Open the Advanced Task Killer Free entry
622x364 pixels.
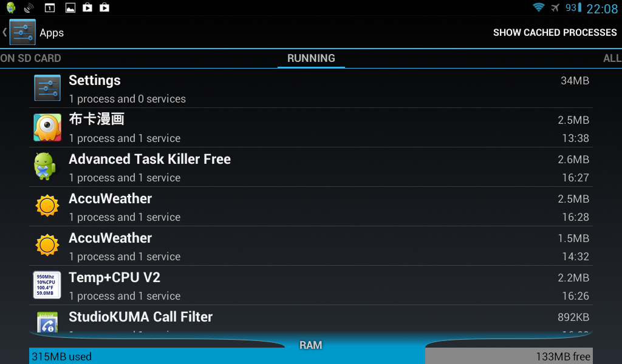tap(311, 167)
